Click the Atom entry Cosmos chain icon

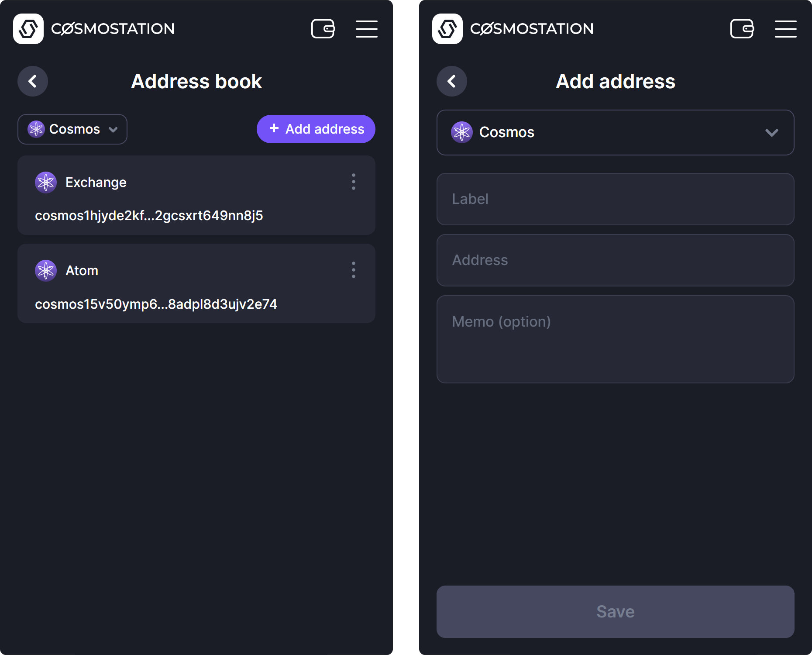click(46, 271)
